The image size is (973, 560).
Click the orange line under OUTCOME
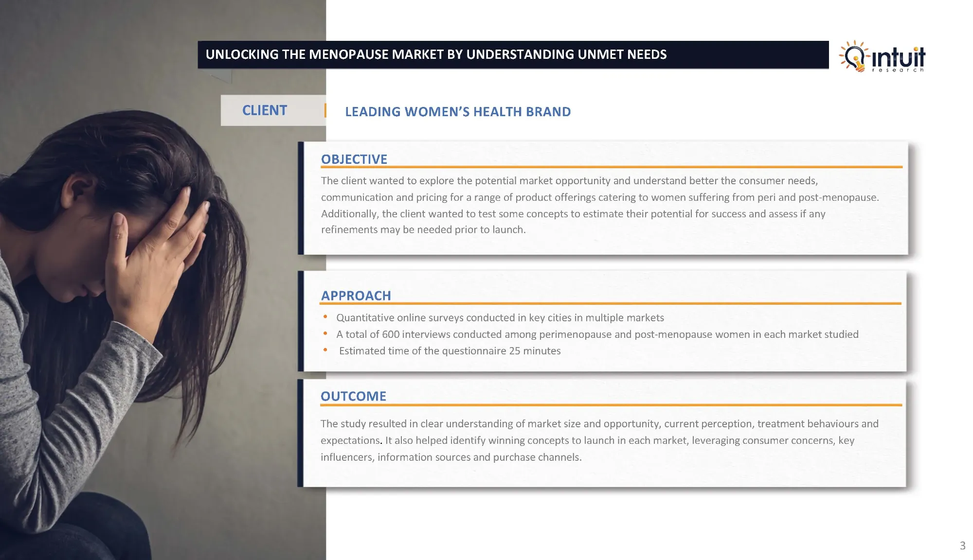click(x=611, y=405)
